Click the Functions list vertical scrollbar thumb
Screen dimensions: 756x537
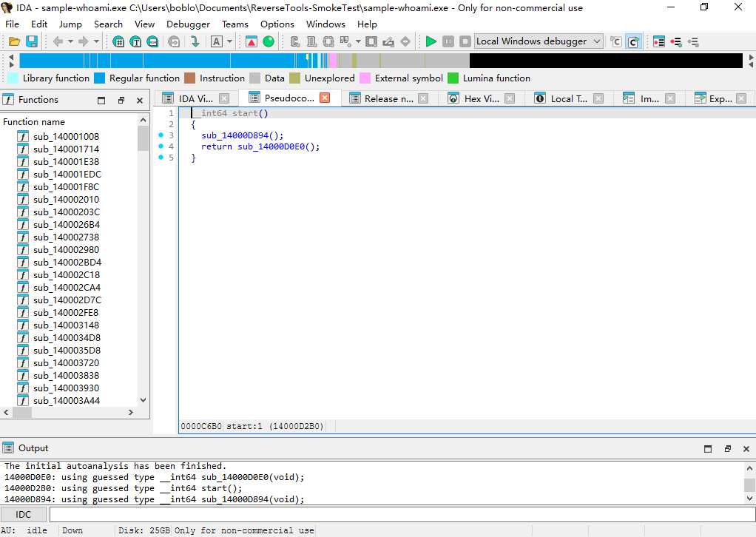tap(143, 138)
